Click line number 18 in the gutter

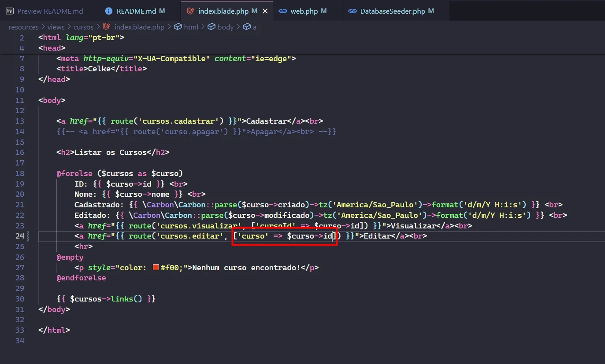(19, 173)
